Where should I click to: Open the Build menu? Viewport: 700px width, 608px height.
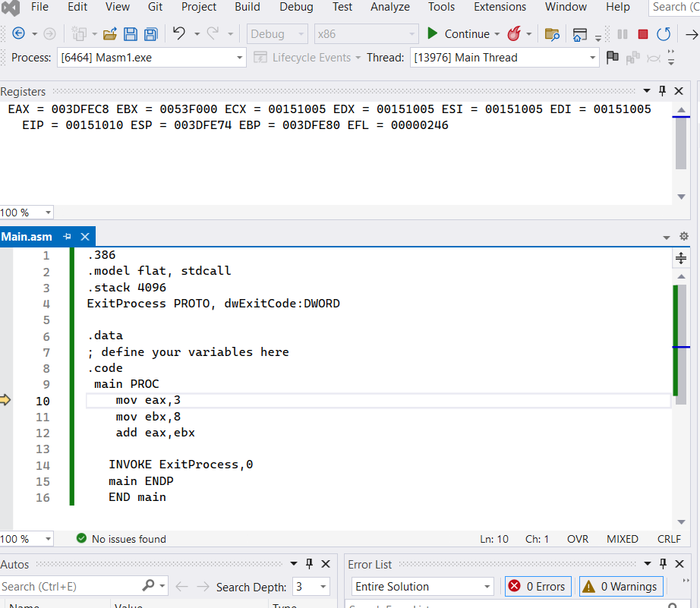248,7
